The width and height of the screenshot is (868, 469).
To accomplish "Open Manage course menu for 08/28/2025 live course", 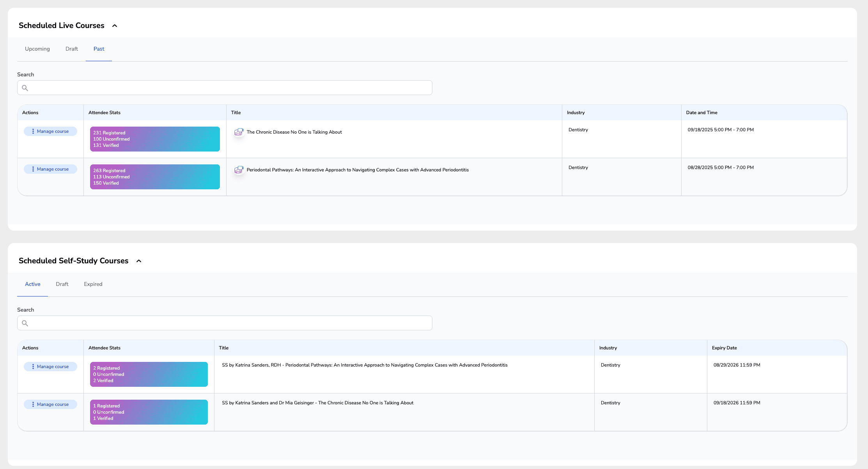I will 50,169.
